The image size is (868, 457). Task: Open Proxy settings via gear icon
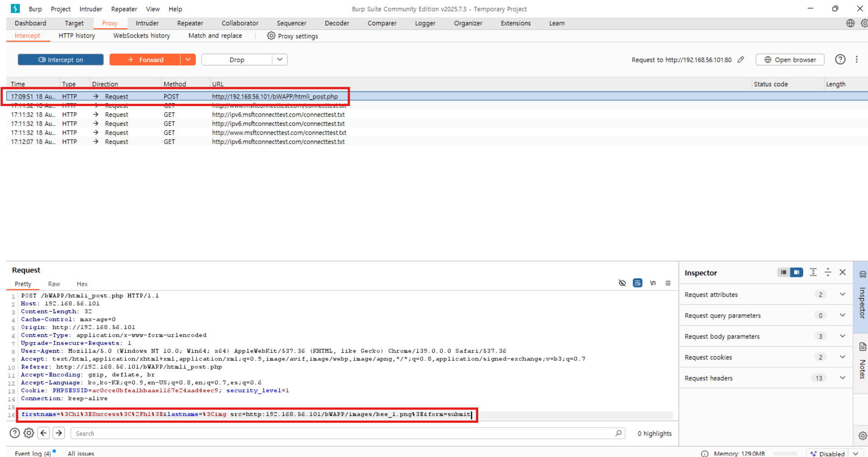[271, 36]
